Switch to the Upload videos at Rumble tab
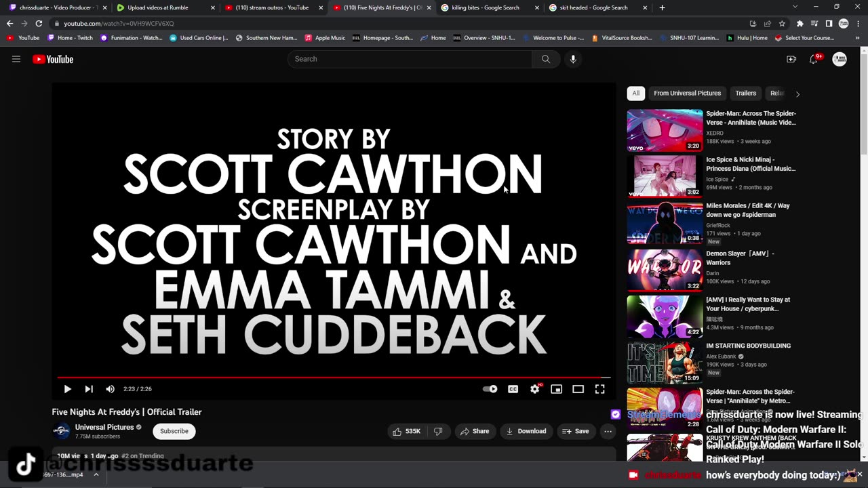Viewport: 868px width, 488px height. click(166, 7)
